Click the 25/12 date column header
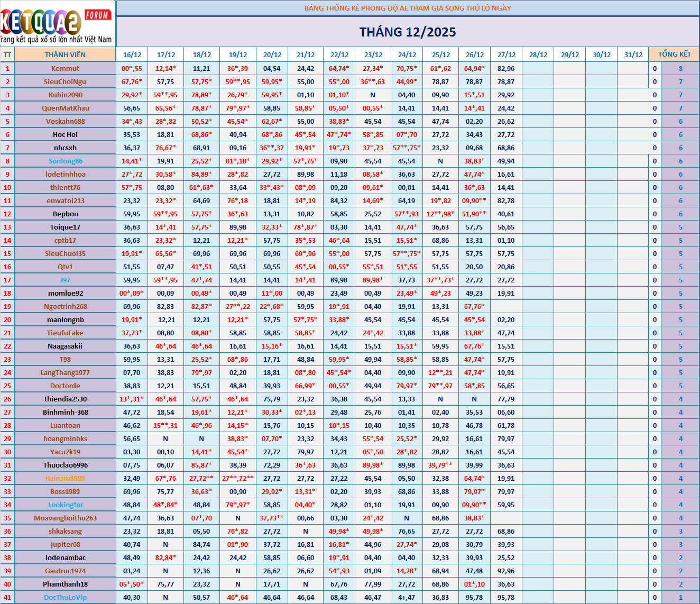Screen dimensions: 700x604 [x=441, y=54]
